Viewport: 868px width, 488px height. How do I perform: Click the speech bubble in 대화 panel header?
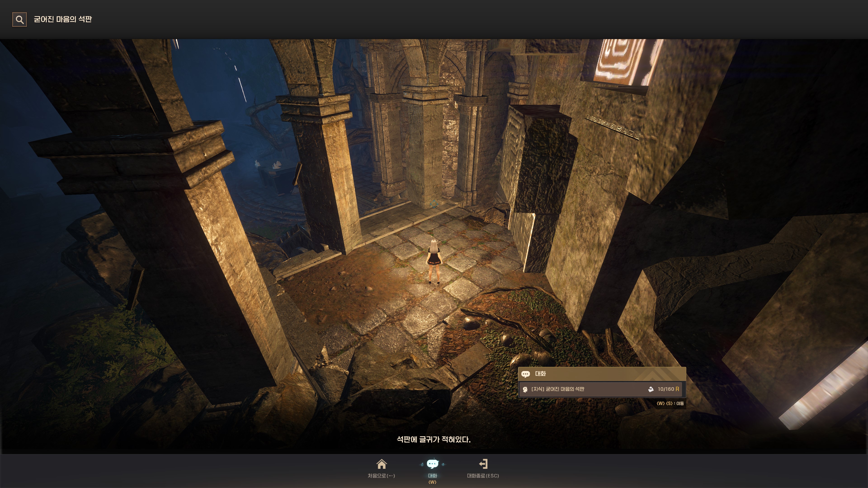click(525, 374)
